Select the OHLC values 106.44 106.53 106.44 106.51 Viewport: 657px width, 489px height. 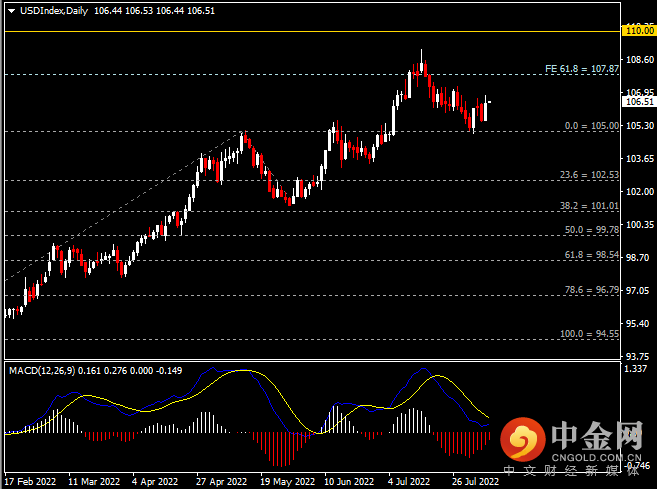point(154,11)
